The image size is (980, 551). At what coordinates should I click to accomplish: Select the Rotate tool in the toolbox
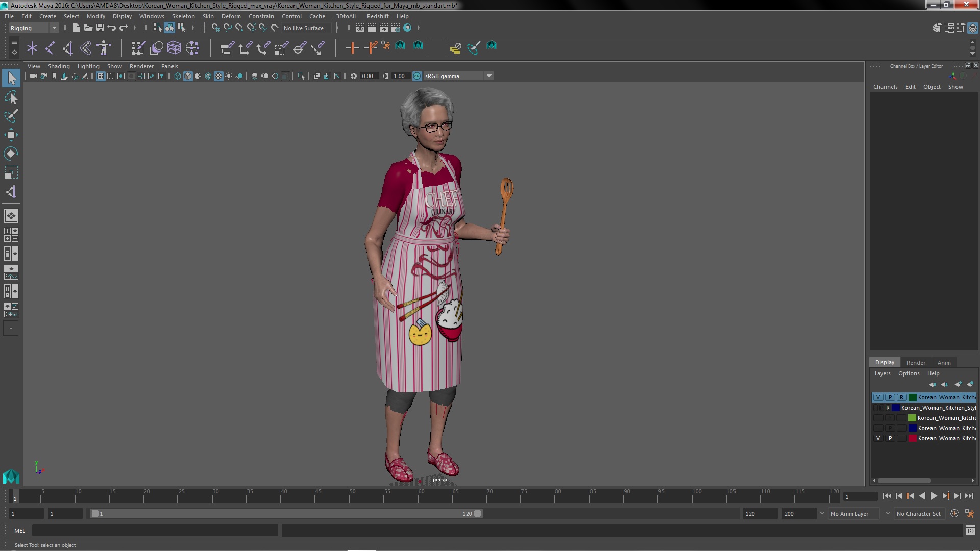tap(11, 154)
